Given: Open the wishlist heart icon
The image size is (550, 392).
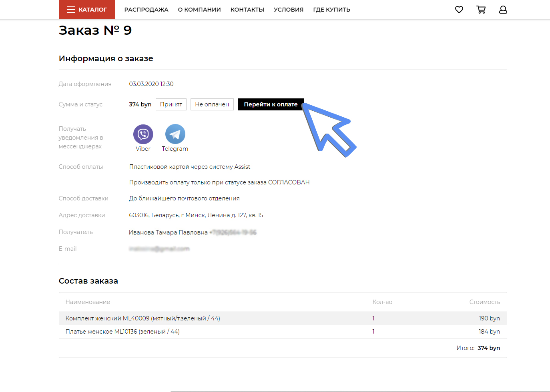Looking at the screenshot, I should (459, 10).
